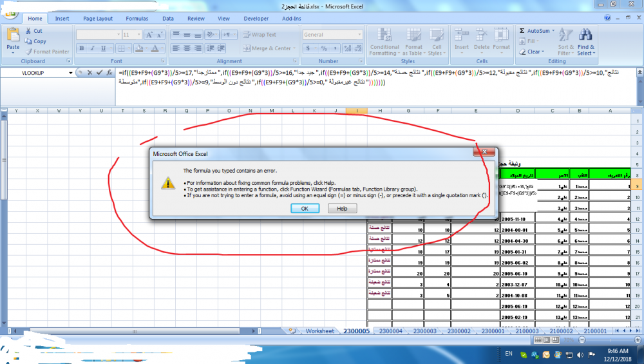Screen dimensions: 644x364
Task: Click the Center text alignment icon
Action: point(187,48)
